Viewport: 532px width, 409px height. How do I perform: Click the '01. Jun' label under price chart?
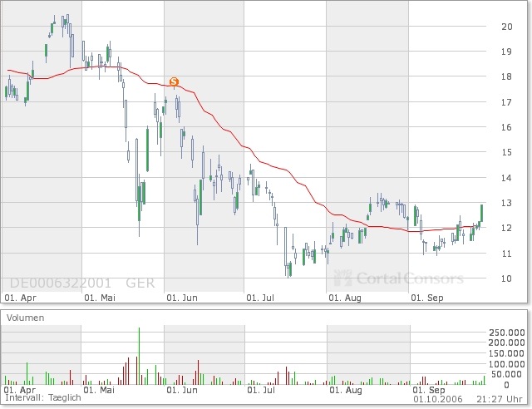tap(182, 298)
